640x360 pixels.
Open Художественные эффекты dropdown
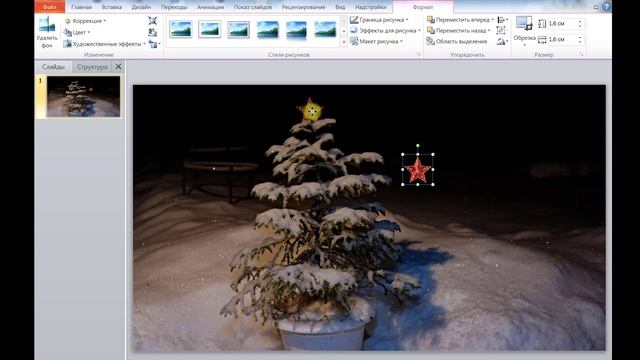pyautogui.click(x=104, y=43)
